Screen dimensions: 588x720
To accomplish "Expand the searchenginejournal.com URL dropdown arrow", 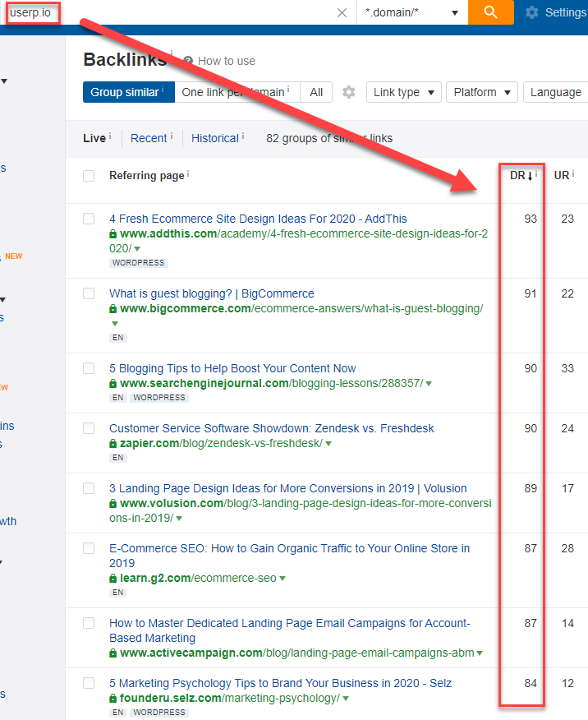I will pyautogui.click(x=429, y=384).
